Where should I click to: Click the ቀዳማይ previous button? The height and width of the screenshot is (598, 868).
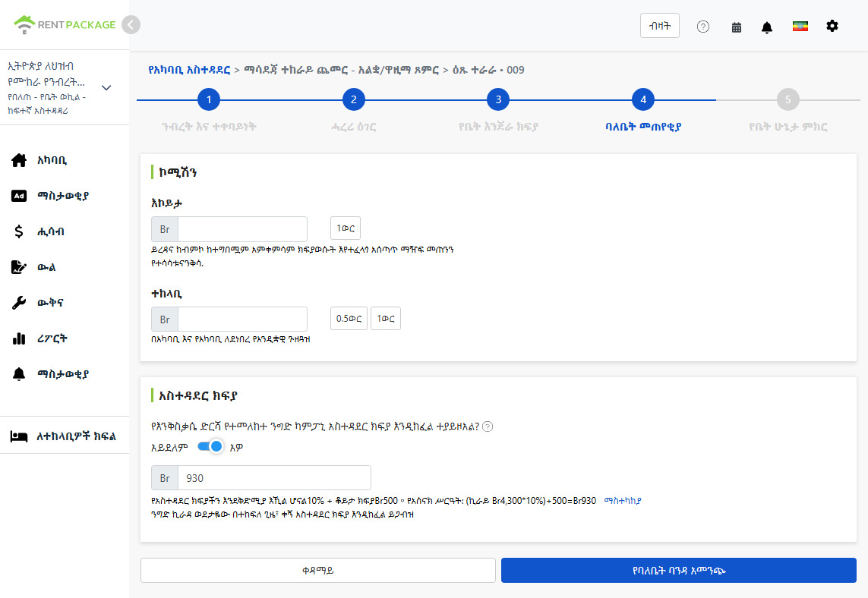coord(317,571)
